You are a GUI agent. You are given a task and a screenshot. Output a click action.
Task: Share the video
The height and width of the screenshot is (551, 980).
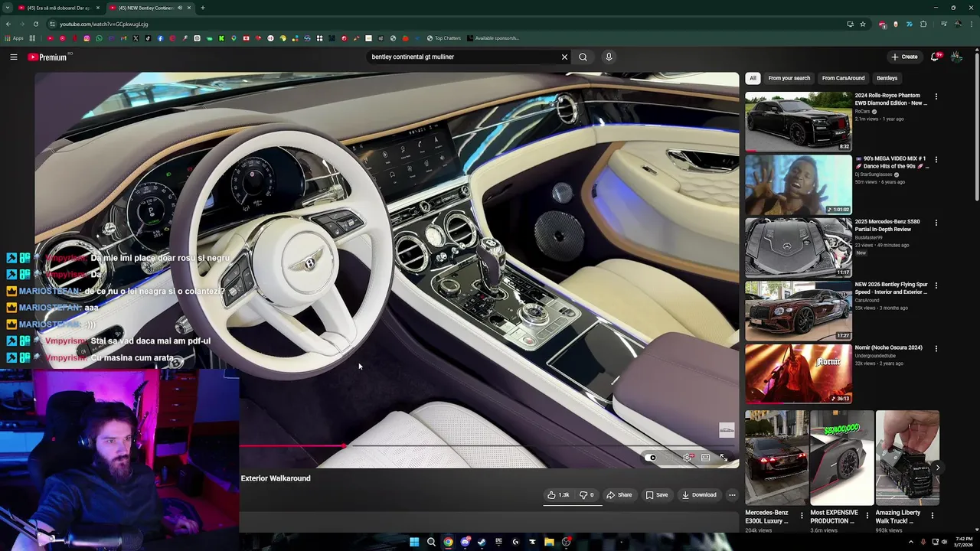(x=619, y=495)
